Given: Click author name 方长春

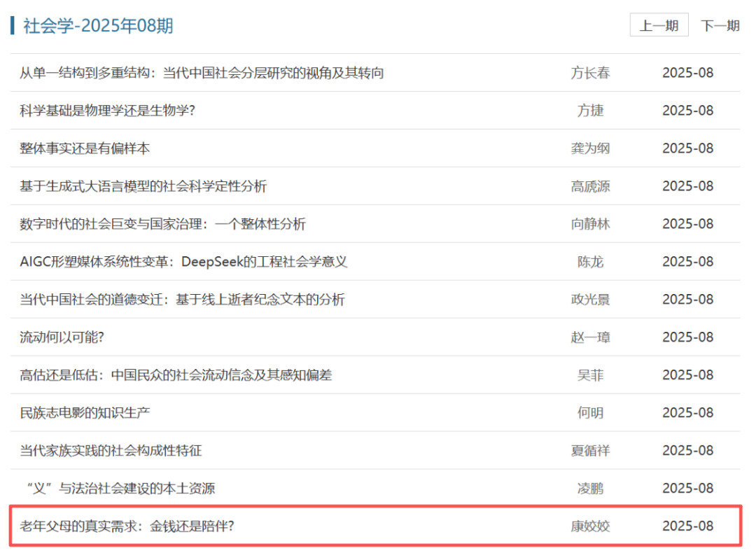Looking at the screenshot, I should pos(591,73).
